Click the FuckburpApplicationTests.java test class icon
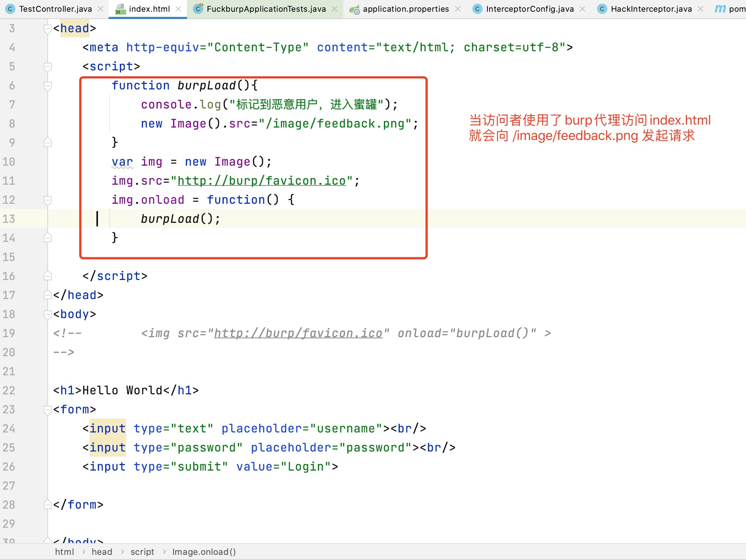This screenshot has height=560, width=746. 198,9
